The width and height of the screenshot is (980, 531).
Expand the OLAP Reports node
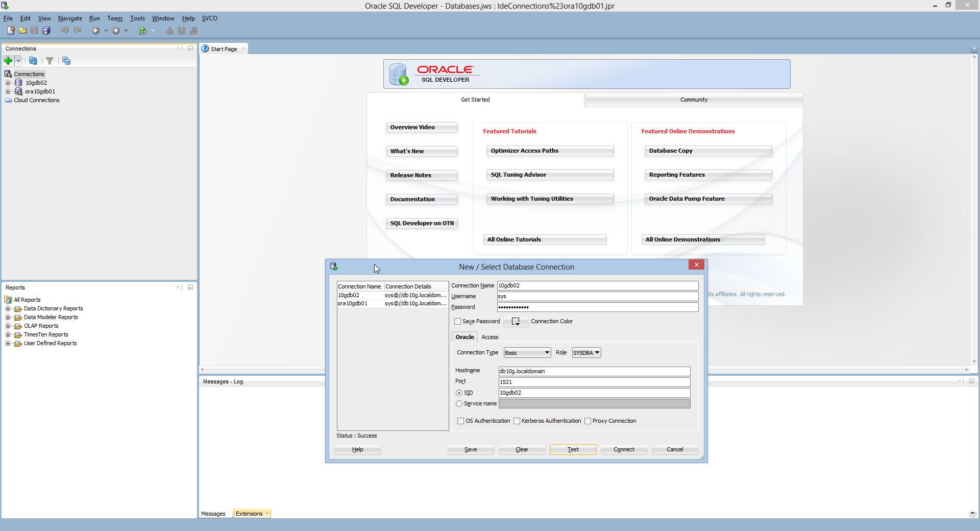pyautogui.click(x=8, y=326)
